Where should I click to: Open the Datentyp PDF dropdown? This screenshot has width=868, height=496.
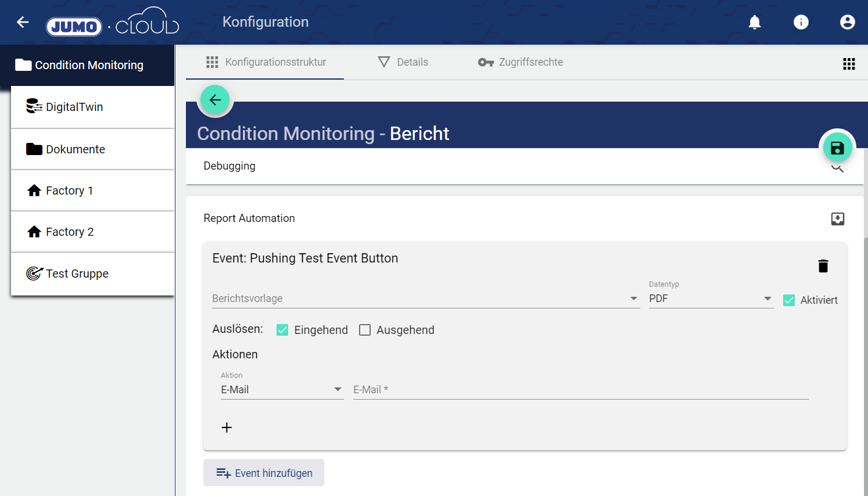(710, 299)
